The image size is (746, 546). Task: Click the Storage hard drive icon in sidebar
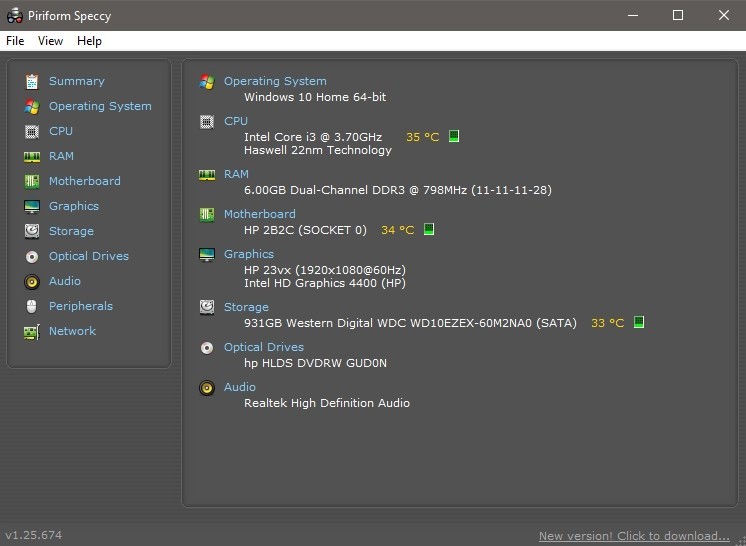(32, 231)
